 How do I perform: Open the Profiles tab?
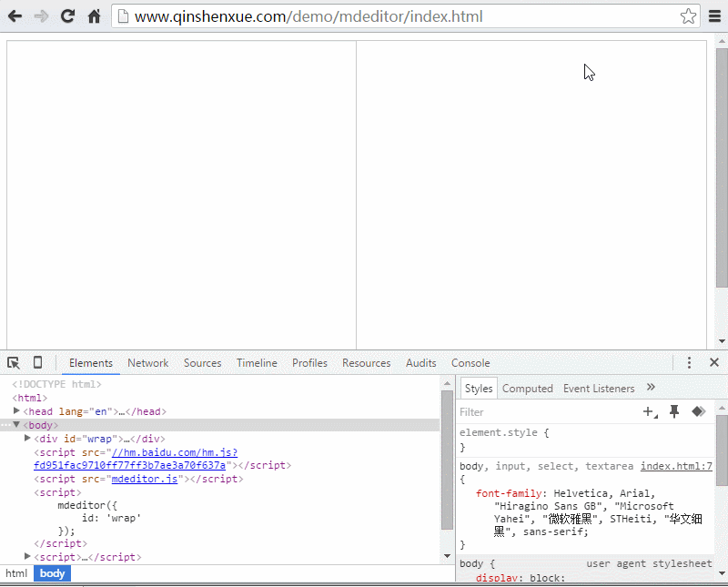(309, 363)
